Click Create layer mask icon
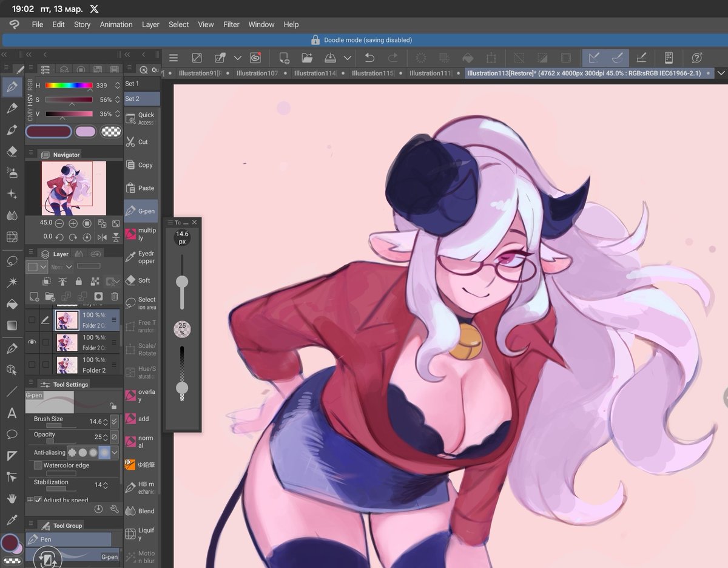This screenshot has height=568, width=728. (x=98, y=297)
